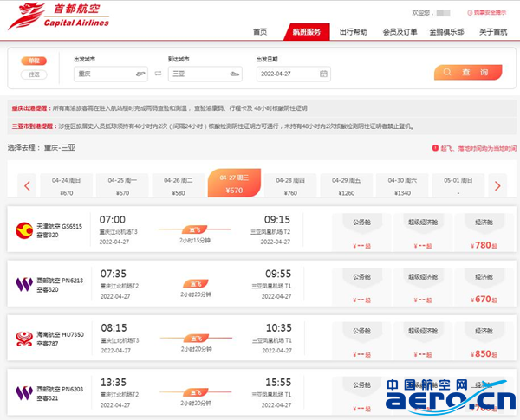Click the Capital Airlines logo

59,16
